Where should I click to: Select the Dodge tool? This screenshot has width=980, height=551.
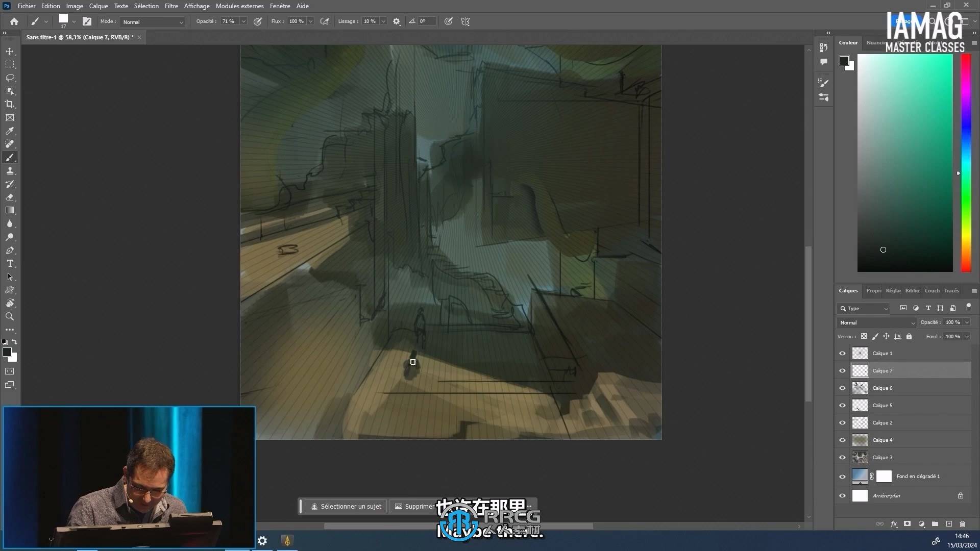coord(10,237)
